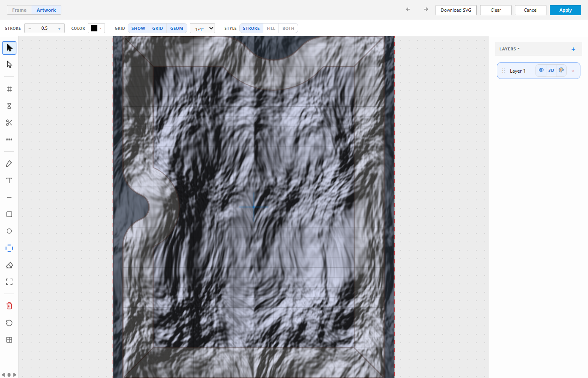Image resolution: width=588 pixels, height=378 pixels.
Task: Set style to STROKE
Action: tap(251, 29)
